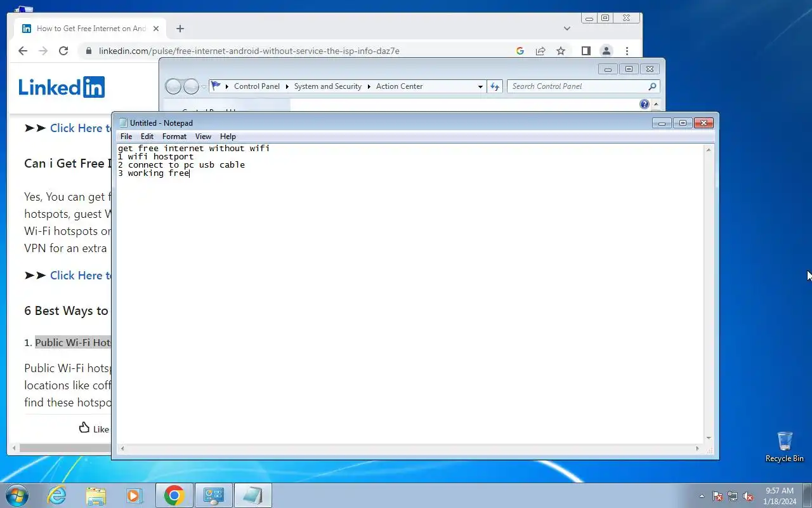Open Notepad View menu
The image size is (812, 508).
point(203,136)
